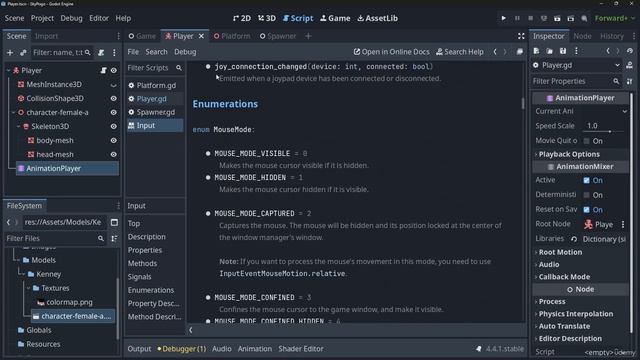The height and width of the screenshot is (360, 640).
Task: Load an existing resource in Inspector
Action: click(x=549, y=51)
